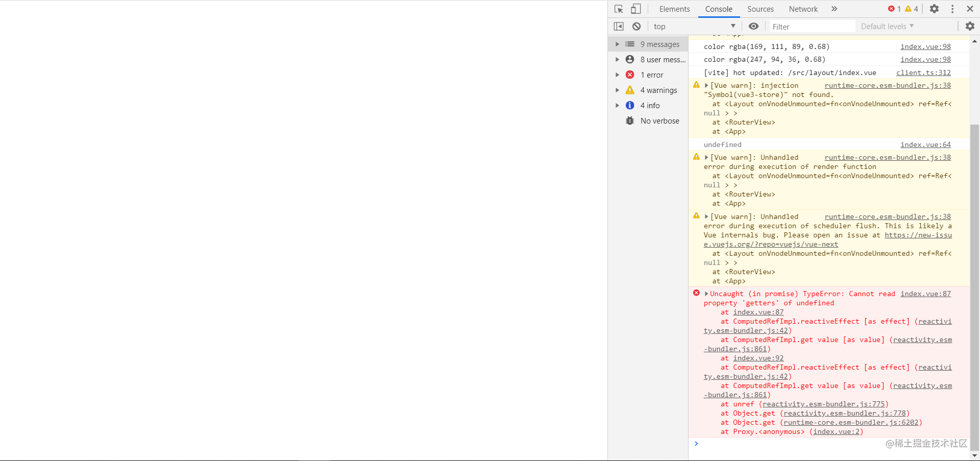Click "[vite] hot updated: /src/layout/index.vue" text
Image resolution: width=980 pixels, height=461 pixels.
tap(790, 72)
